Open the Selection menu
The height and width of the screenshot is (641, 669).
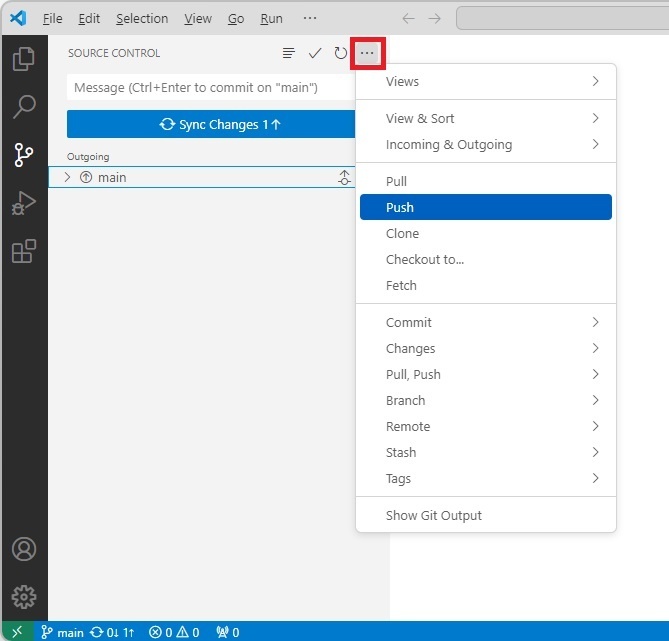(142, 18)
